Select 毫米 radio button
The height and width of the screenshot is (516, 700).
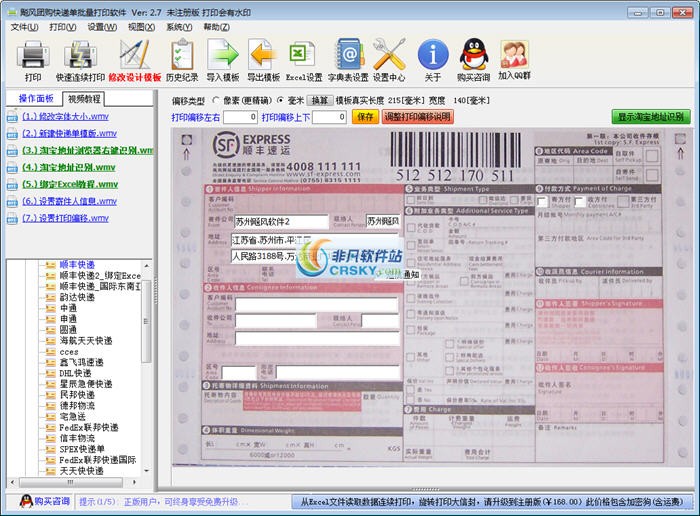(280, 100)
